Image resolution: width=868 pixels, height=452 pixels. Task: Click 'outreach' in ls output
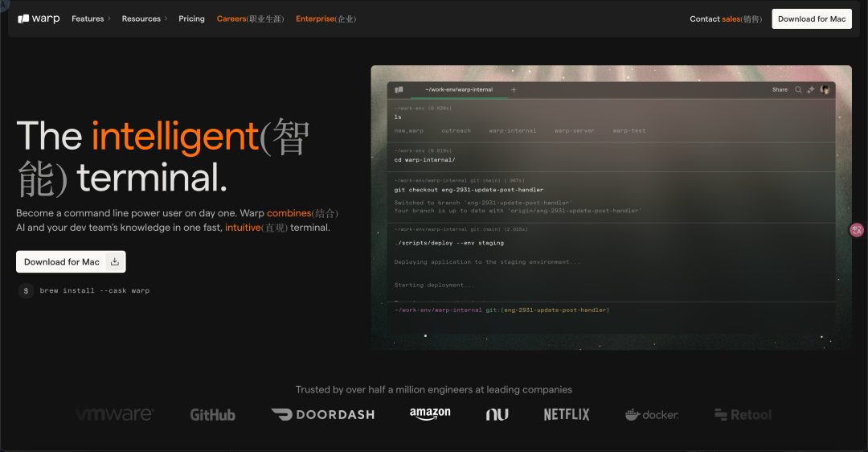(x=457, y=131)
